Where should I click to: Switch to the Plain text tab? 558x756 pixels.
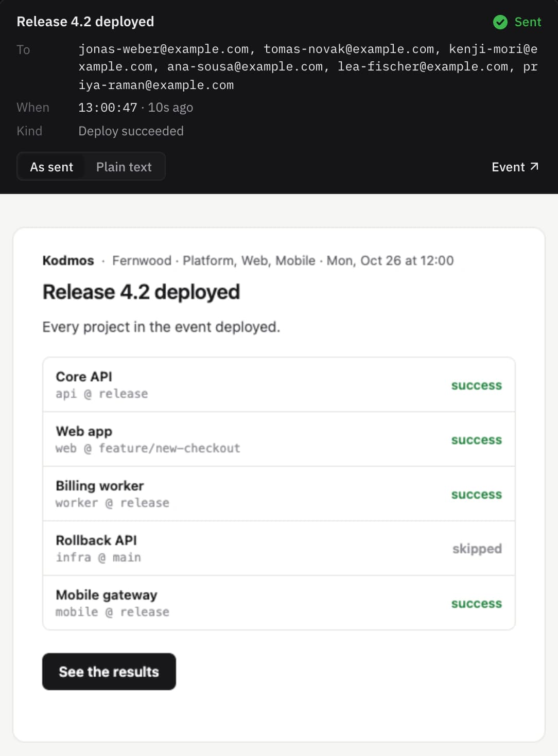click(x=124, y=167)
